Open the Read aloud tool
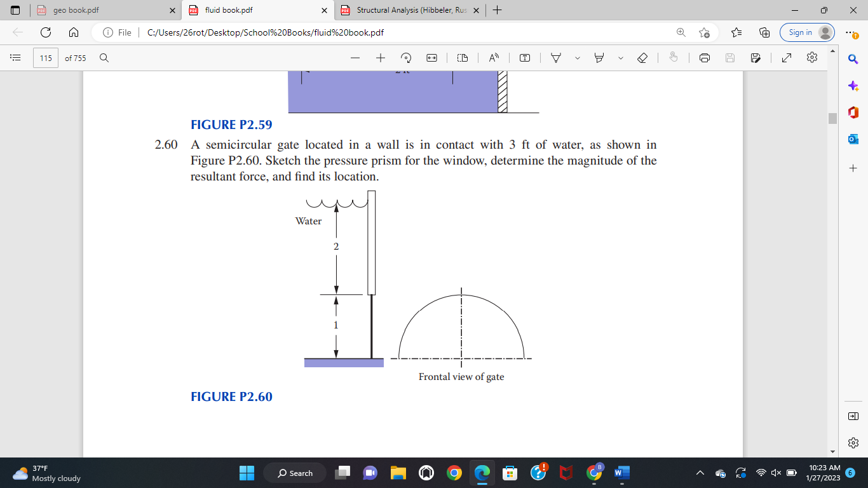 pyautogui.click(x=493, y=57)
